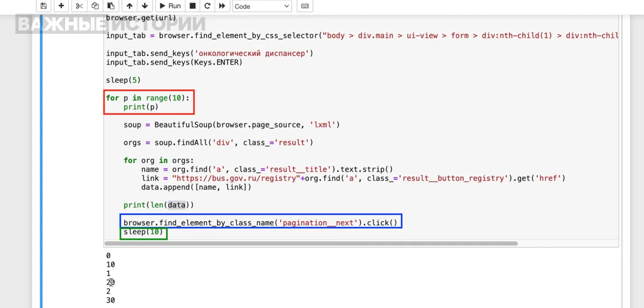Interrupt the kernel with the stop icon
The width and height of the screenshot is (644, 308).
(x=193, y=6)
